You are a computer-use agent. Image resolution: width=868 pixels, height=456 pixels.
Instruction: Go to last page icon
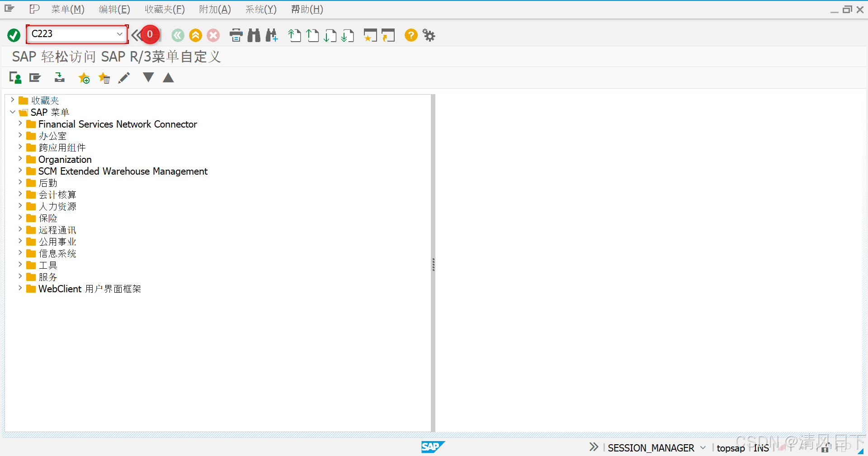(348, 35)
